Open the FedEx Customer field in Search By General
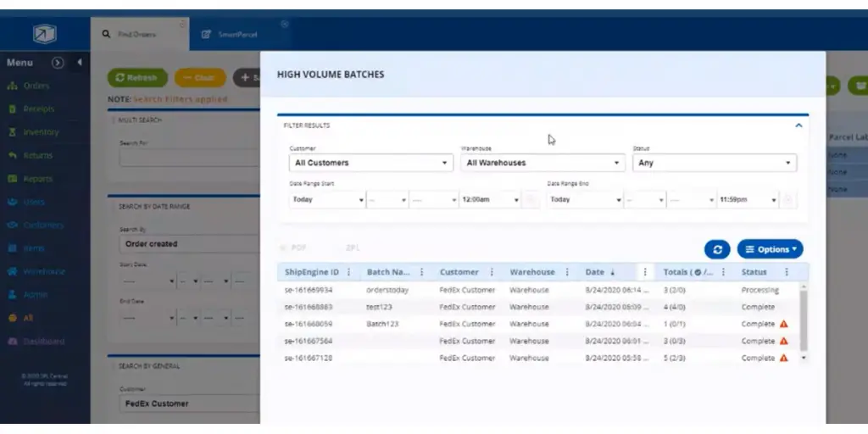 coord(189,403)
